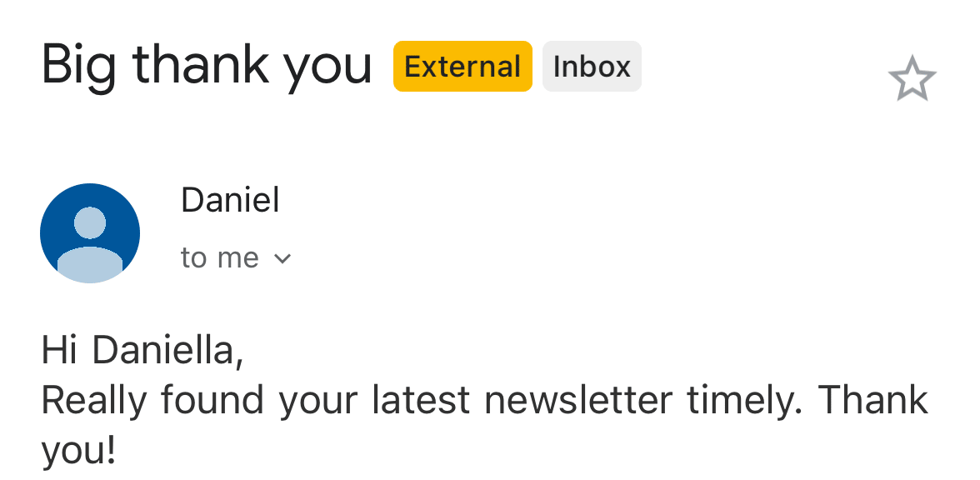Click the word "newsletter" in the message

pos(578,401)
